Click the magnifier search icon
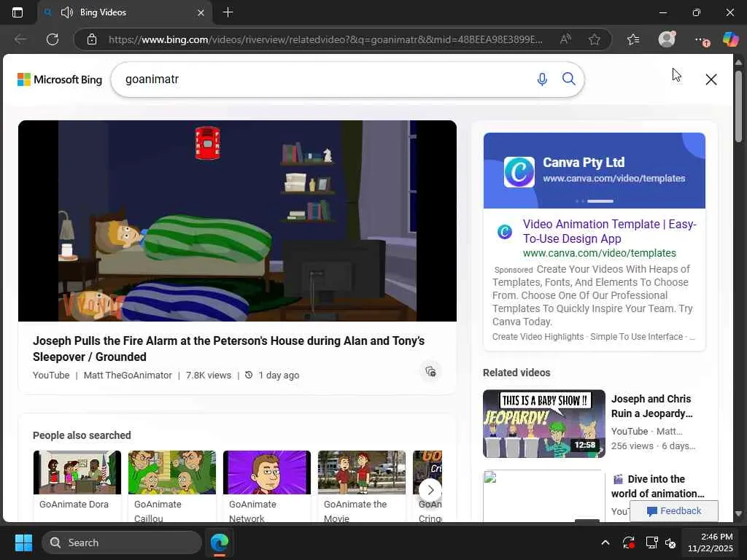The image size is (747, 560). click(x=569, y=79)
